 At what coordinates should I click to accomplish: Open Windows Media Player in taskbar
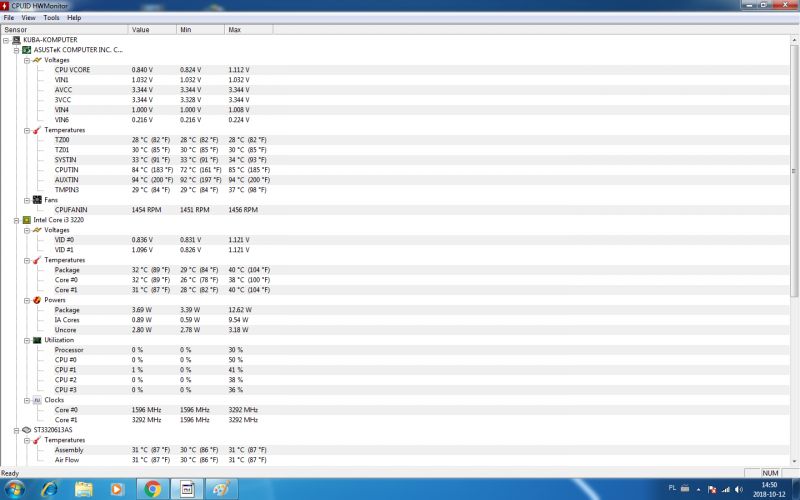click(117, 489)
